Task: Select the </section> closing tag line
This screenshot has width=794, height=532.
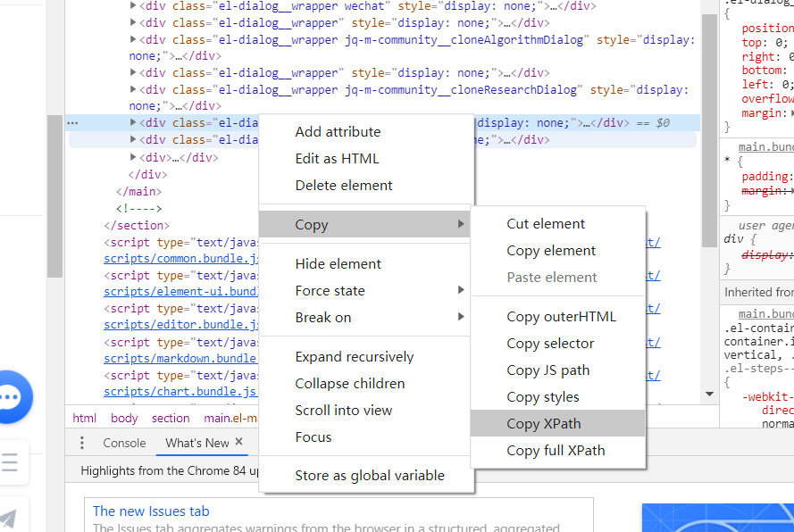Action: (137, 226)
